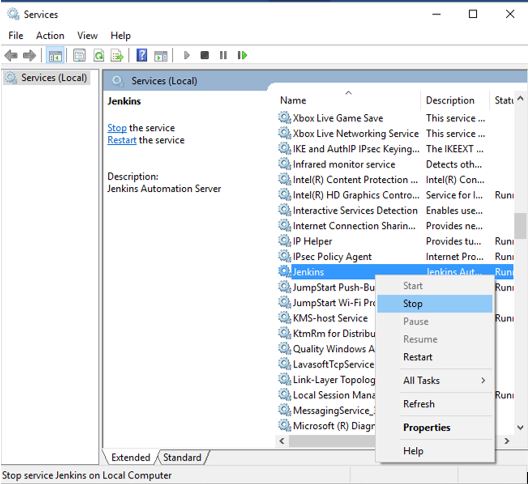Select Link-Layer Topology service row
This screenshot has width=532, height=484.
click(327, 380)
